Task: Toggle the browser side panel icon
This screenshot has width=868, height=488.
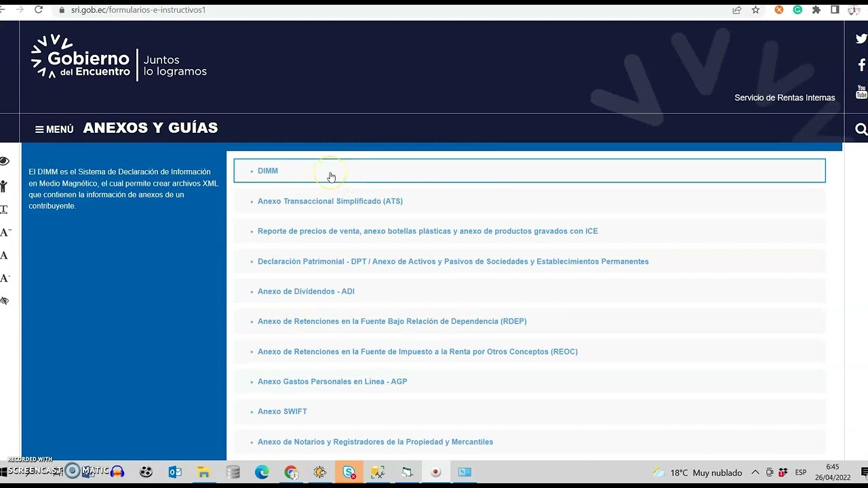Action: (x=835, y=10)
